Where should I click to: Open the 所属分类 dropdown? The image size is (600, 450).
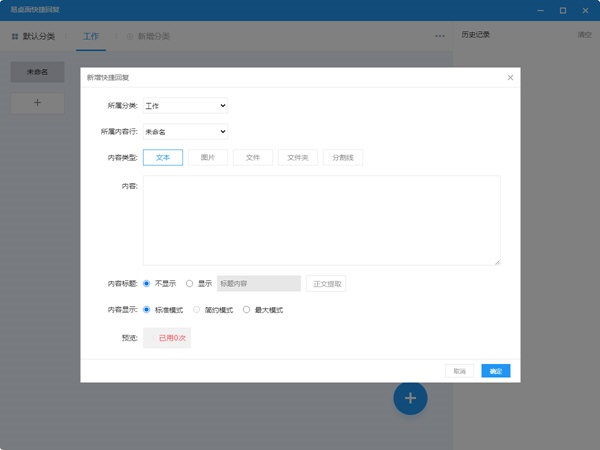186,106
